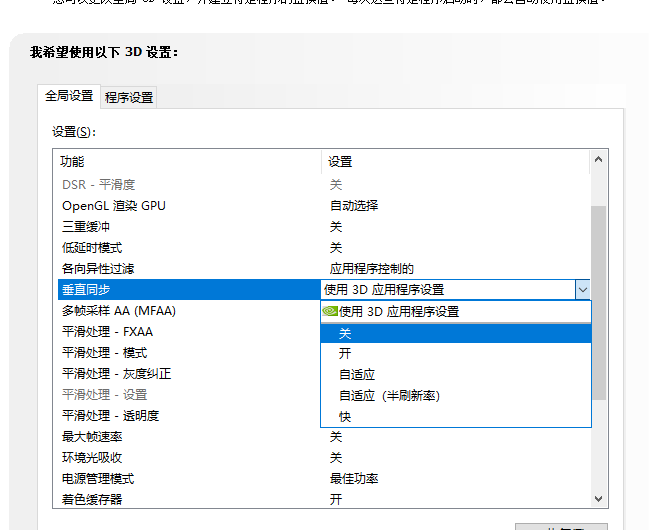Image resolution: width=649 pixels, height=530 pixels.
Task: Switch to the 全局设置 tab
Action: 69,96
